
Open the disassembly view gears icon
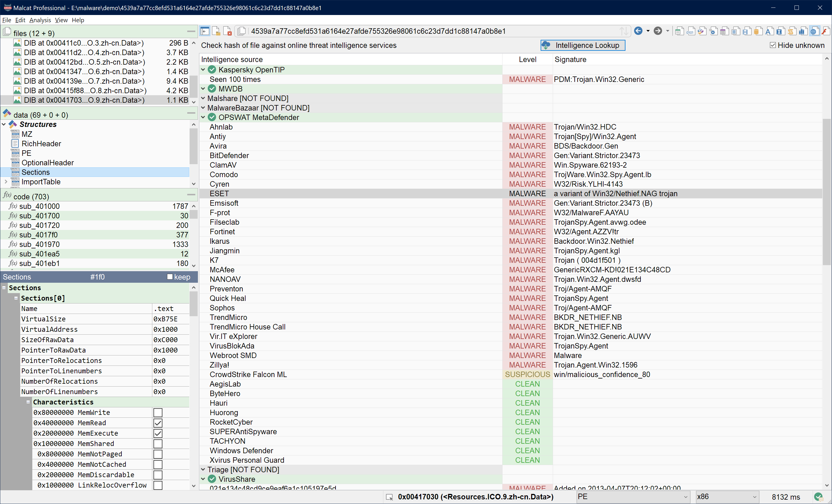click(713, 31)
